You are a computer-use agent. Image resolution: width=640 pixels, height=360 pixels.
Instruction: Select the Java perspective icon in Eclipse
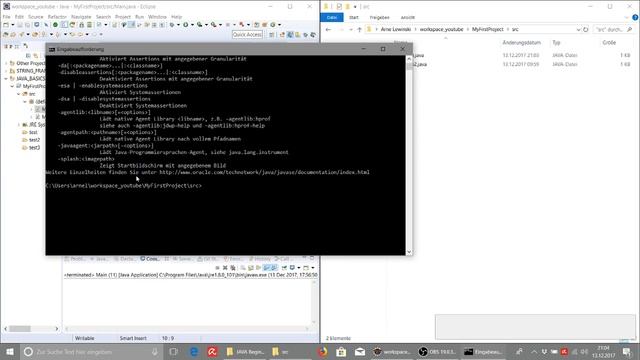[x=290, y=35]
